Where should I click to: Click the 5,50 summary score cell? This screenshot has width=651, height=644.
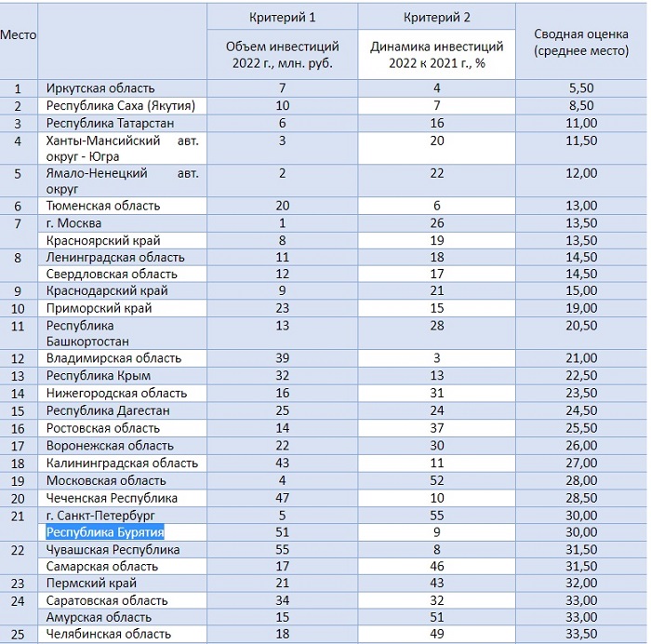pyautogui.click(x=580, y=89)
